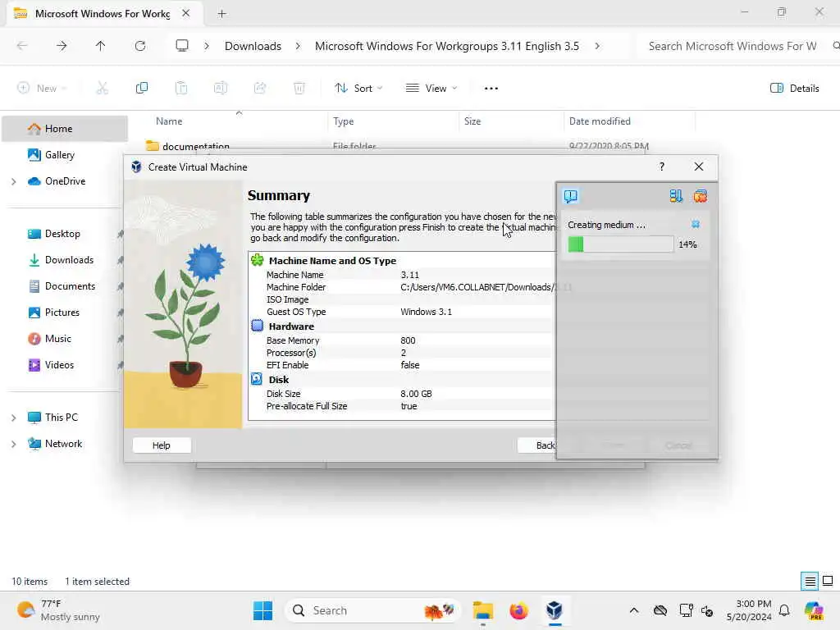Click the PC icon in address bar

point(182,46)
